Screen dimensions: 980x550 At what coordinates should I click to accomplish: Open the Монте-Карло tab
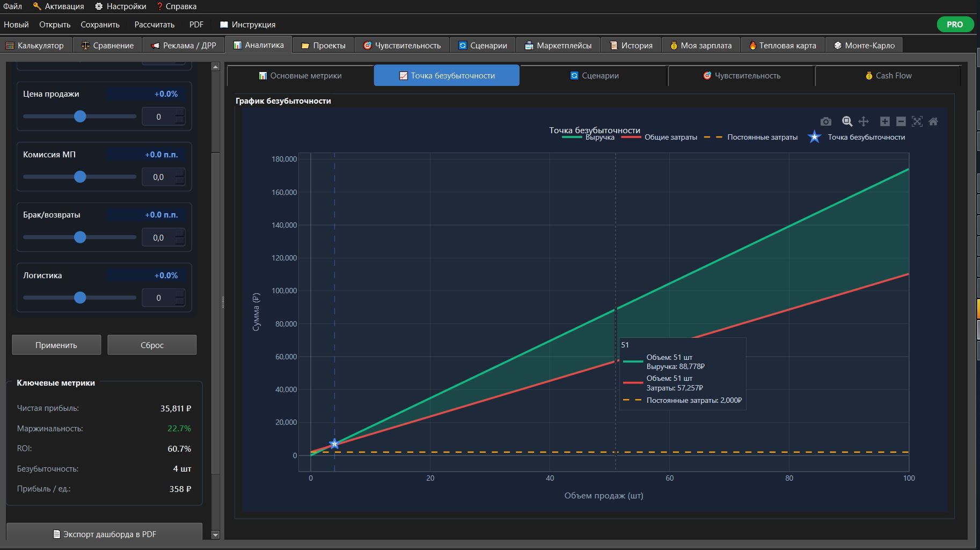[864, 45]
